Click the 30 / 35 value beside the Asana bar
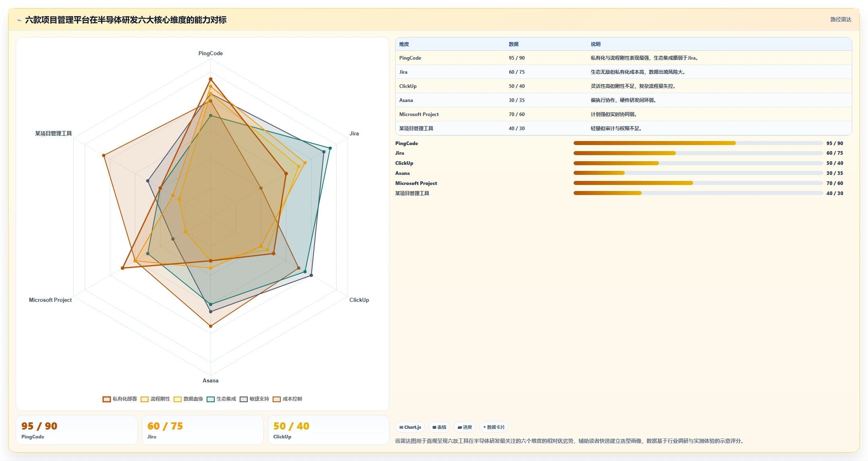868x461 pixels. pos(835,173)
